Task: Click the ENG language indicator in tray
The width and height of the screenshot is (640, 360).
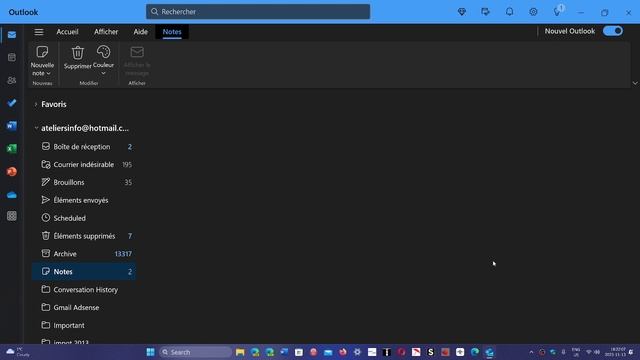Action: [576, 352]
